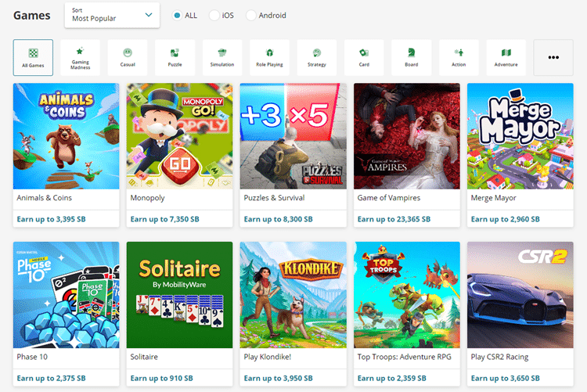This screenshot has height=392, width=587.
Task: Click the Merge Mayor title
Action: (493, 198)
